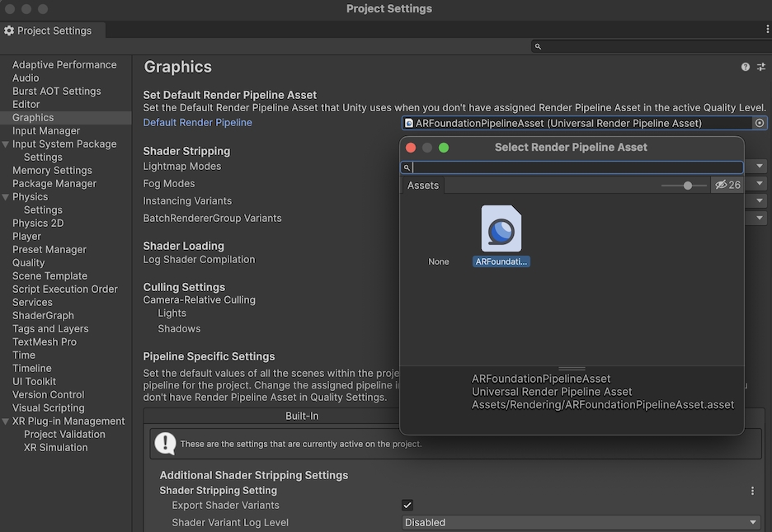Click the asset icon inside Default Render Pipeline field

click(x=409, y=123)
